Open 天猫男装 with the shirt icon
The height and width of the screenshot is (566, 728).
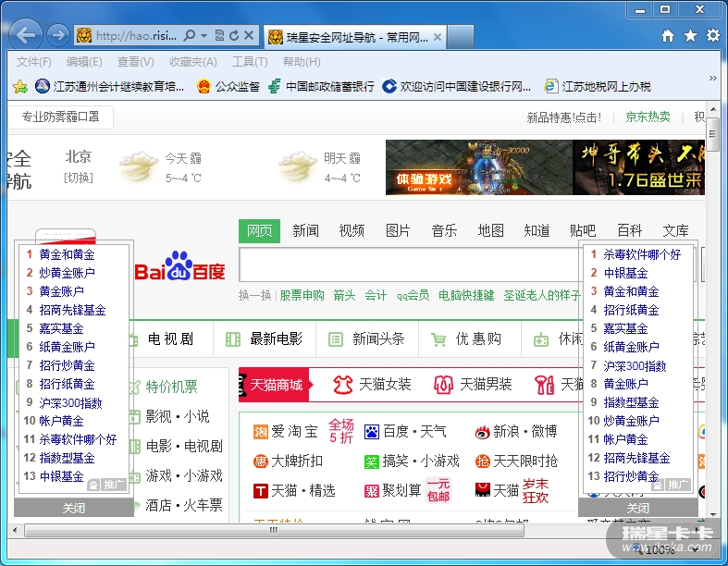(x=473, y=385)
